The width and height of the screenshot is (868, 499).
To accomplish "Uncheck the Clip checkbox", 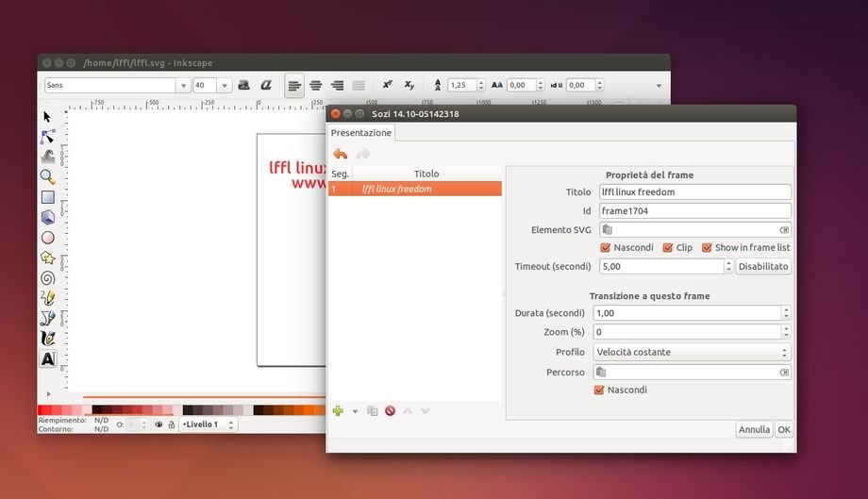I will 668,248.
